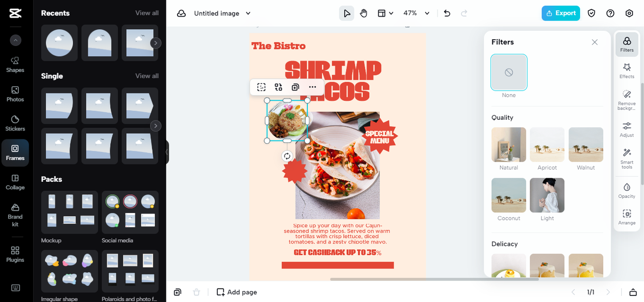The height and width of the screenshot is (302, 644).
Task: Click the rotate handle below selected image
Action: (x=287, y=156)
